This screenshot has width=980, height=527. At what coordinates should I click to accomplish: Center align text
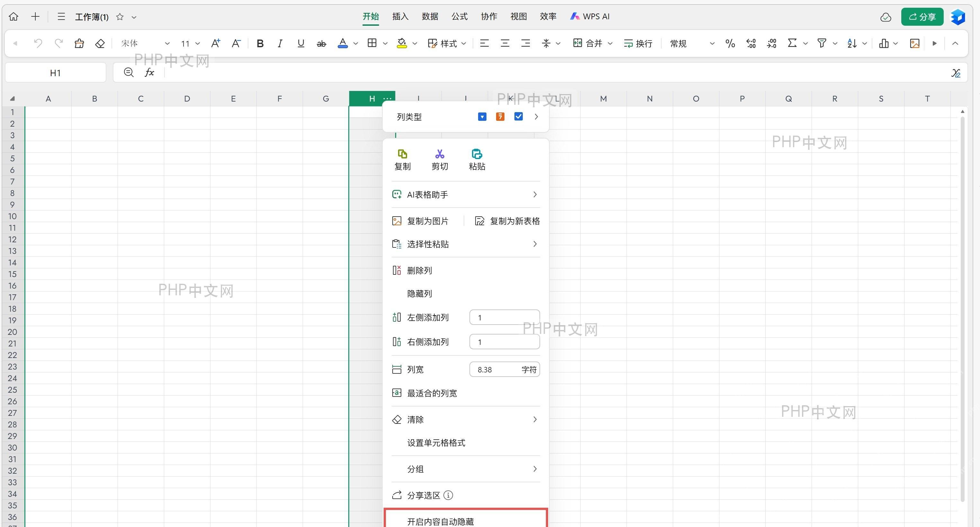click(505, 43)
